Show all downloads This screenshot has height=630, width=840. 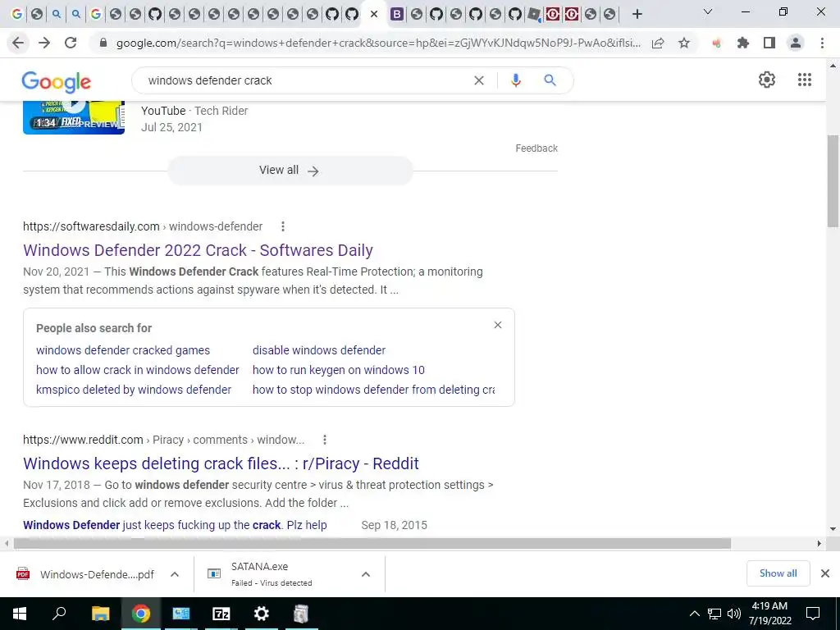[x=778, y=573]
